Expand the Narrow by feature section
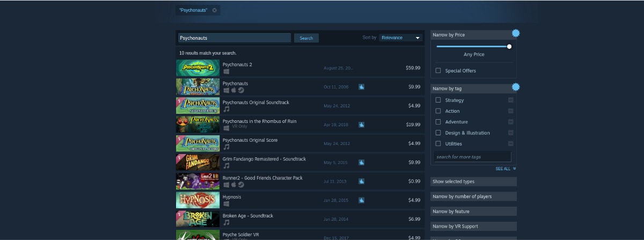 coord(473,212)
